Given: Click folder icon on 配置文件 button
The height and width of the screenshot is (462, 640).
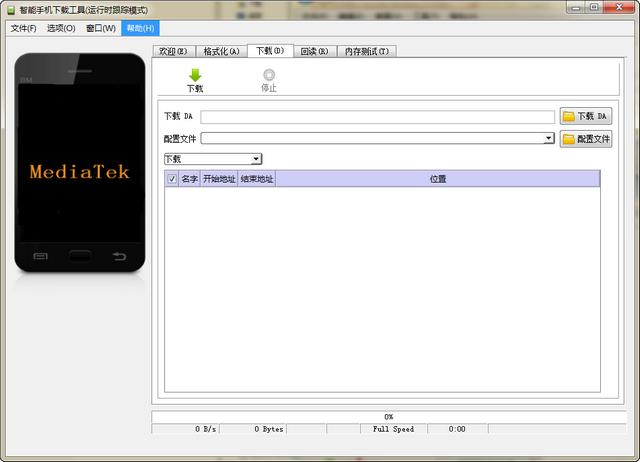Looking at the screenshot, I should tap(568, 139).
